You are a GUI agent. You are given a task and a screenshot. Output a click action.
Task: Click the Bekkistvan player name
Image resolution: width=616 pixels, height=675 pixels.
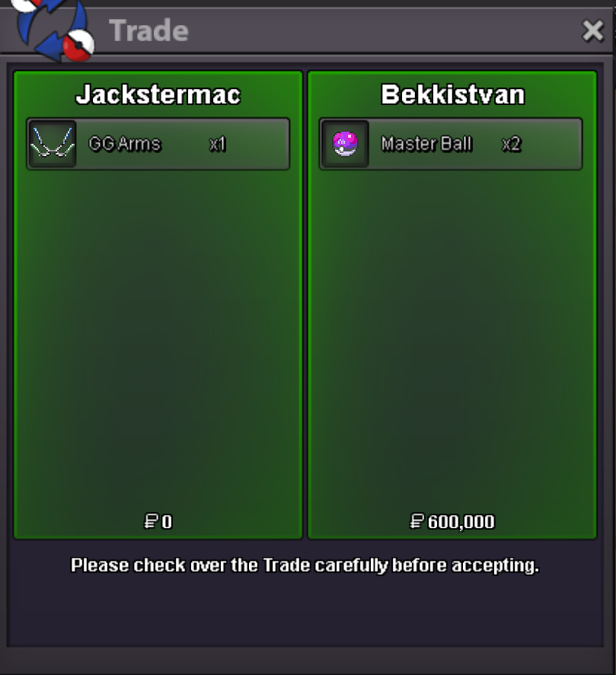(x=453, y=94)
